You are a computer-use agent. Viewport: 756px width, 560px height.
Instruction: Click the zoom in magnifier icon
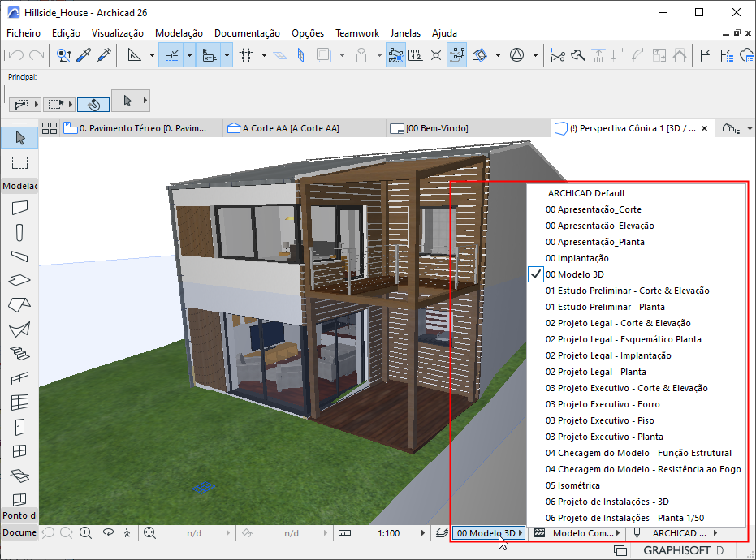click(x=86, y=533)
